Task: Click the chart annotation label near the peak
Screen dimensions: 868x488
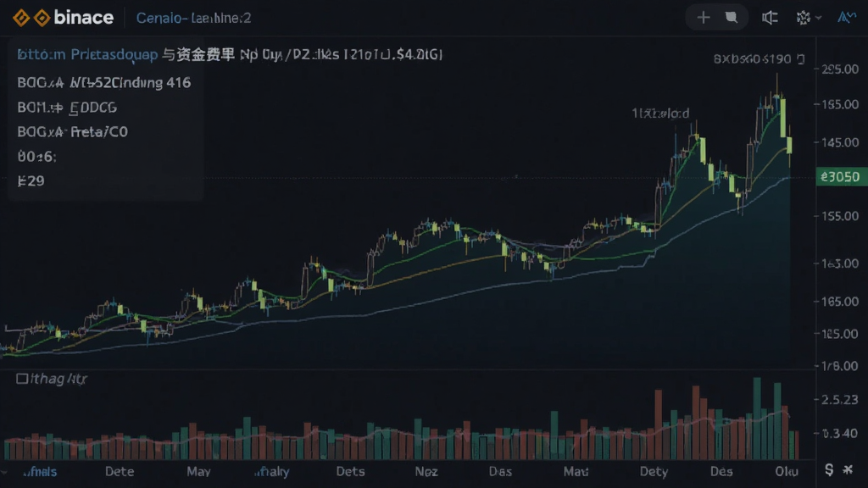Action: point(660,114)
